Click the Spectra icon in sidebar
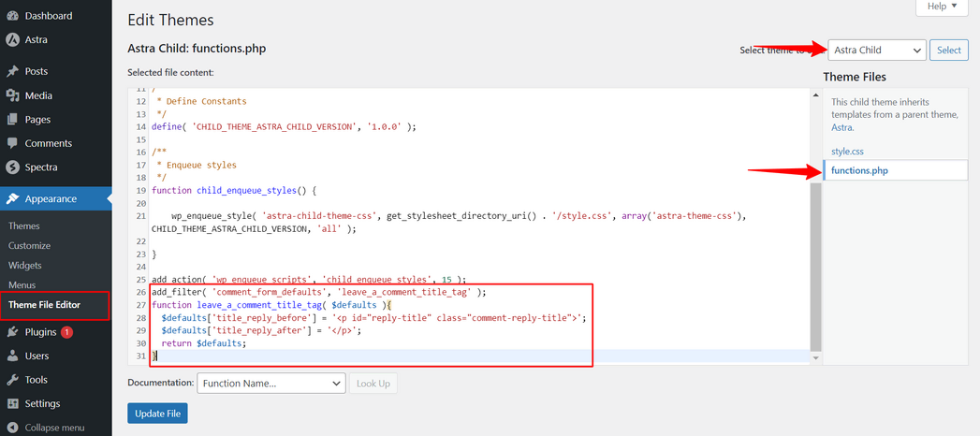This screenshot has height=436, width=980. click(x=13, y=167)
